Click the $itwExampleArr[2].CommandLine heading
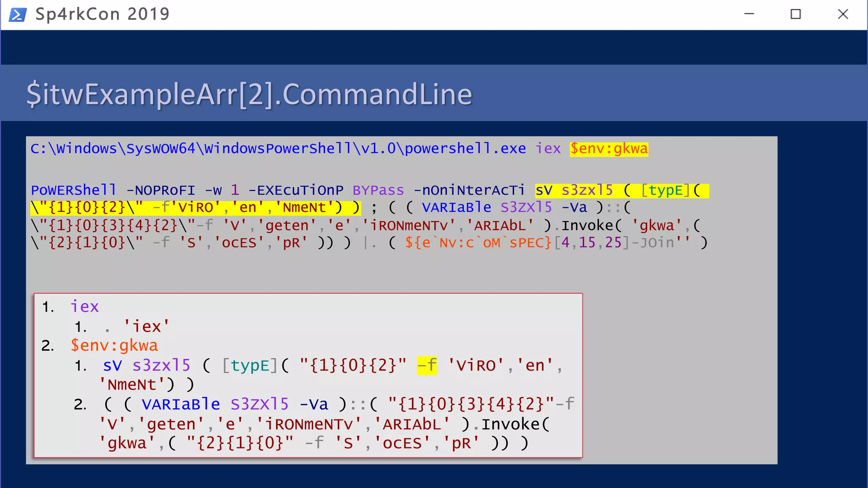This screenshot has height=488, width=868. pos(249,94)
